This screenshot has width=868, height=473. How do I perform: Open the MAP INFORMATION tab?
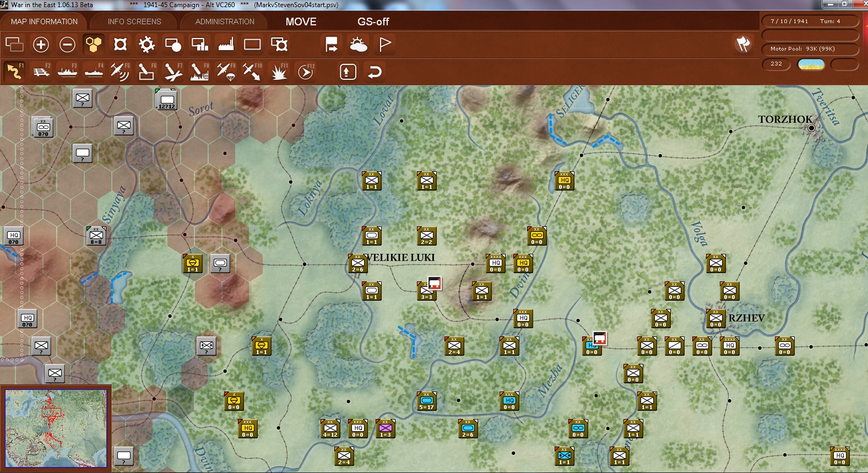44,21
